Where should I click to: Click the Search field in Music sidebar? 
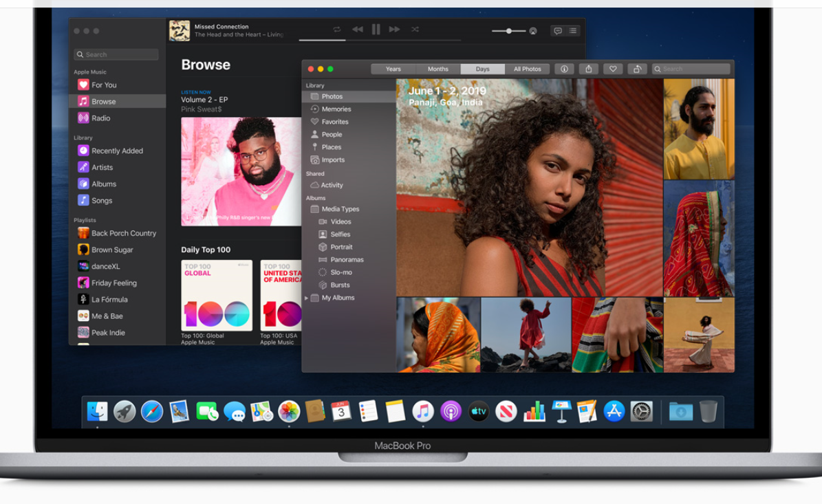click(x=116, y=54)
